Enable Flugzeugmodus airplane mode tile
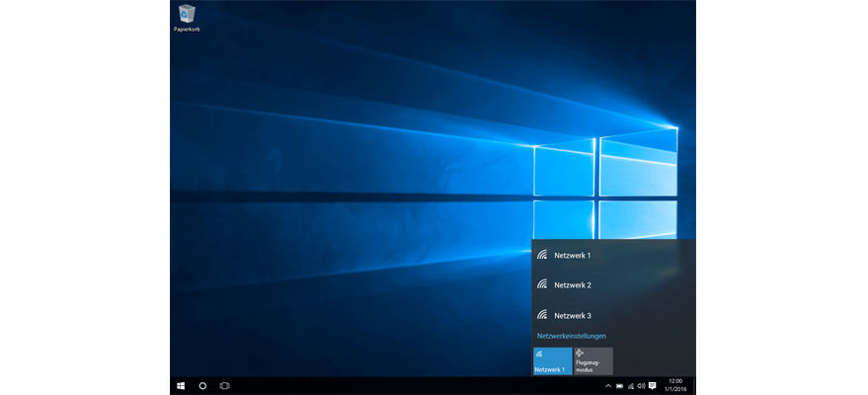 (x=592, y=360)
